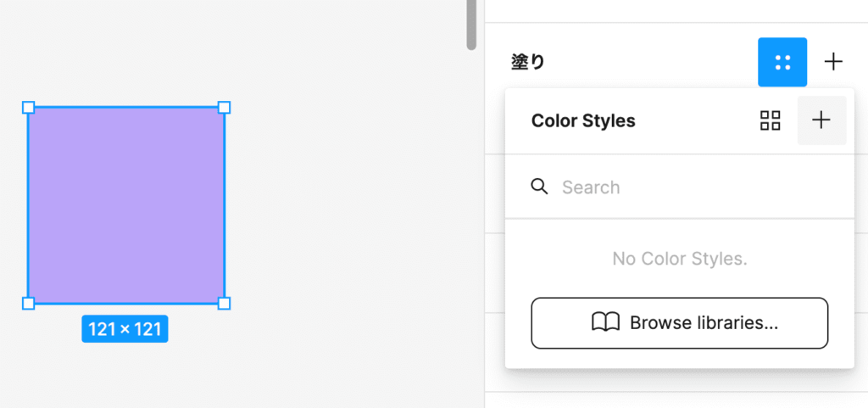Click the 塗り section heading
The width and height of the screenshot is (868, 408).
[529, 62]
